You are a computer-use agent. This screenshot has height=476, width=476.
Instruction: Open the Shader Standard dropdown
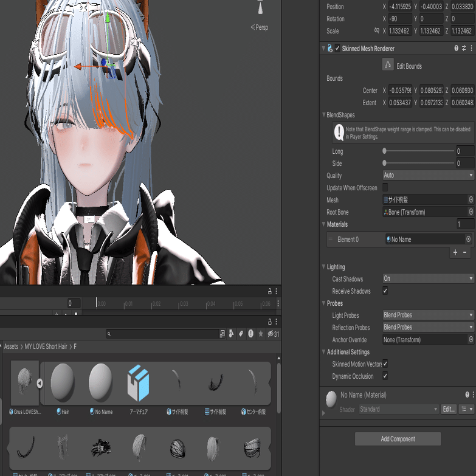pos(399,409)
